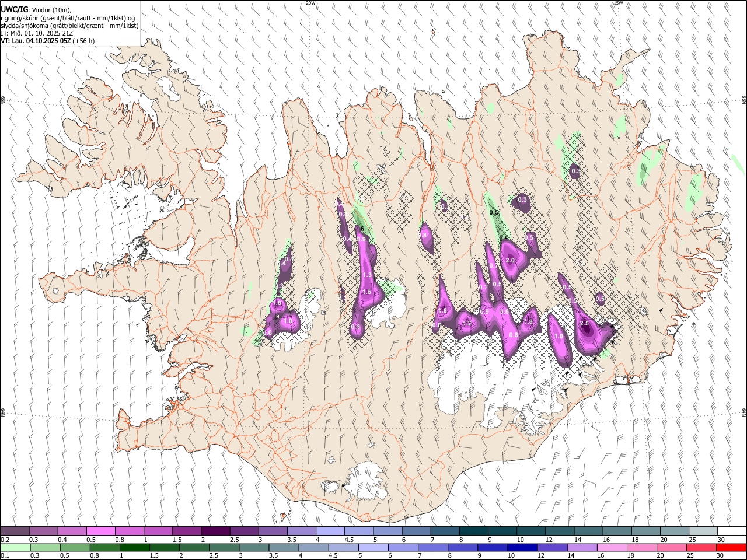Click the "20W" longitude label
This screenshot has height=560, width=747.
coord(311,3)
